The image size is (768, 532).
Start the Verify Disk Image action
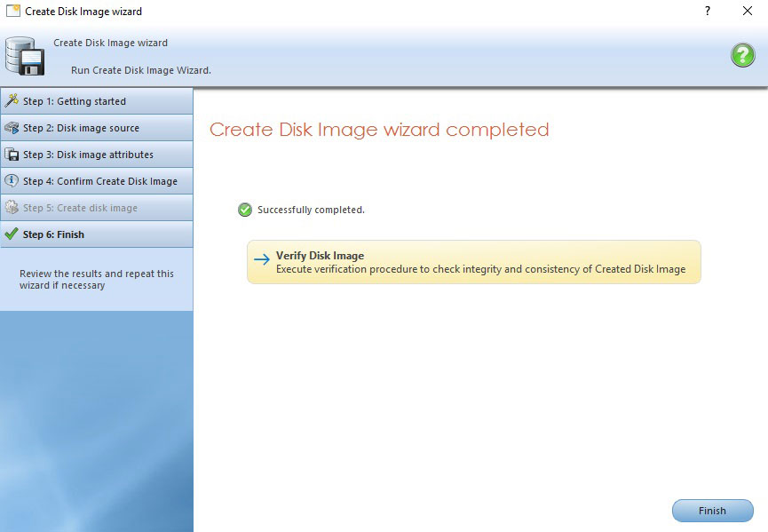[473, 260]
